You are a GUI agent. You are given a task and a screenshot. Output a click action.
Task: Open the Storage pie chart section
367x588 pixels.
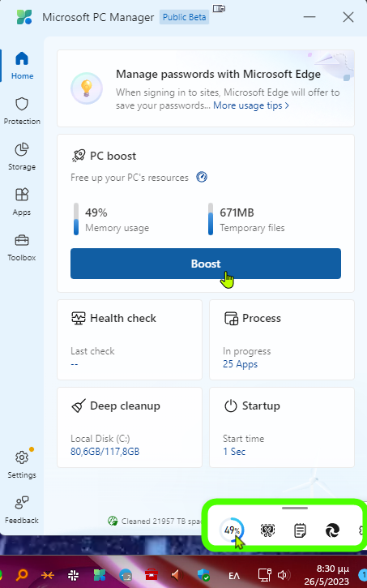[22, 157]
